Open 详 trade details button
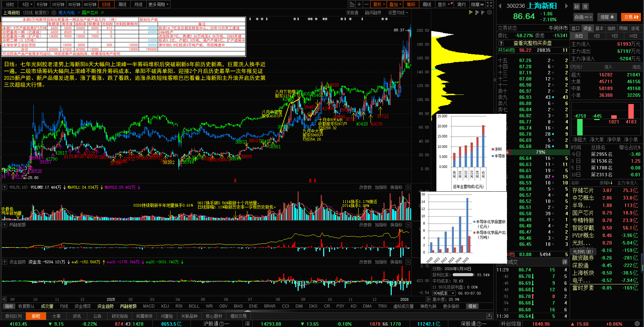 click(x=565, y=262)
